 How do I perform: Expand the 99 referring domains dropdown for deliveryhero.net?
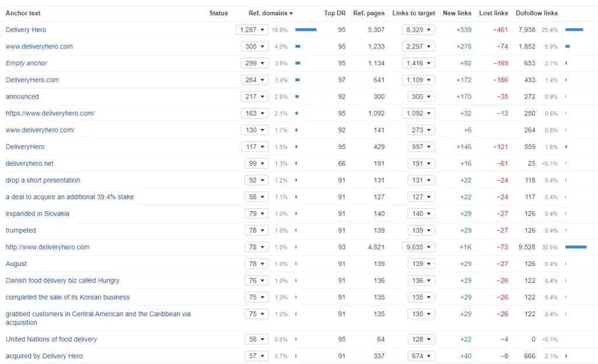(x=256, y=164)
